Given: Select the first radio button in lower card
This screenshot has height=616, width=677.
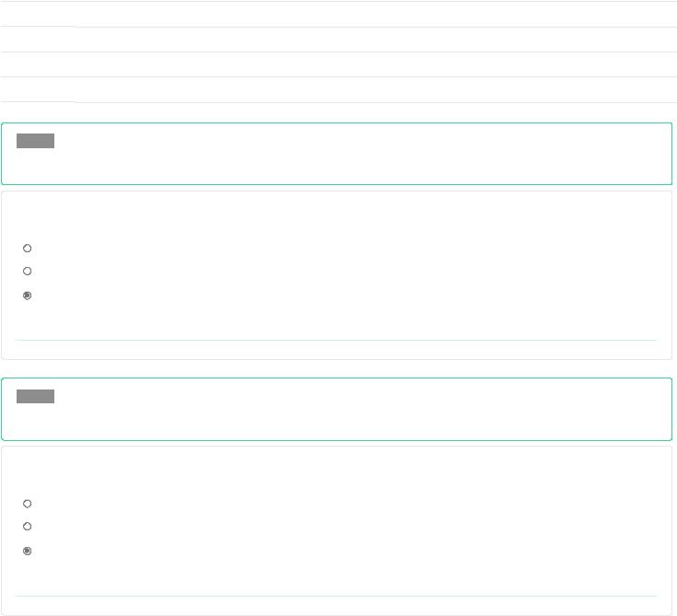Looking at the screenshot, I should tap(28, 504).
